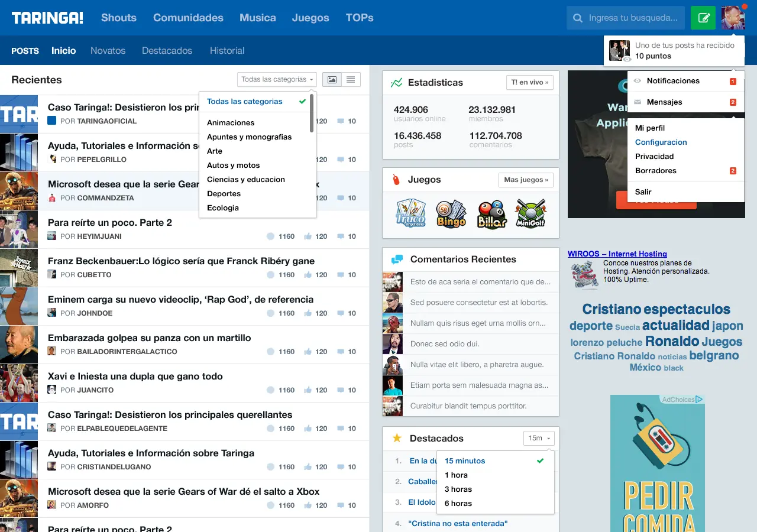
Task: Click the views icon on JOHNDOE post
Action: pyautogui.click(x=271, y=313)
